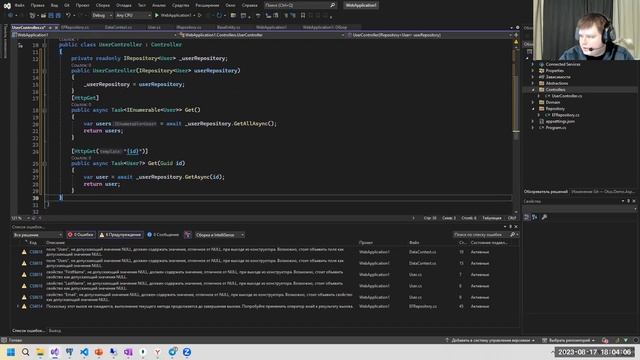
Task: Click EFRepository.cs in error list file column
Action: point(423,306)
